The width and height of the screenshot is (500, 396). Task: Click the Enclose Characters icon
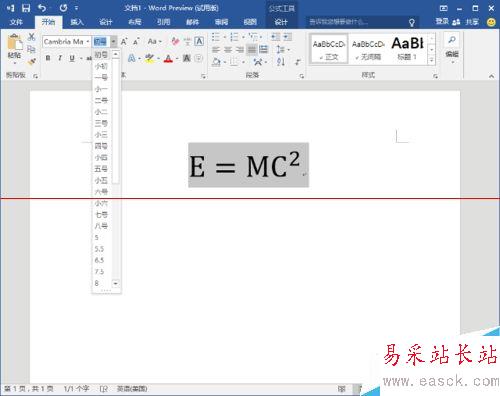[x=199, y=58]
